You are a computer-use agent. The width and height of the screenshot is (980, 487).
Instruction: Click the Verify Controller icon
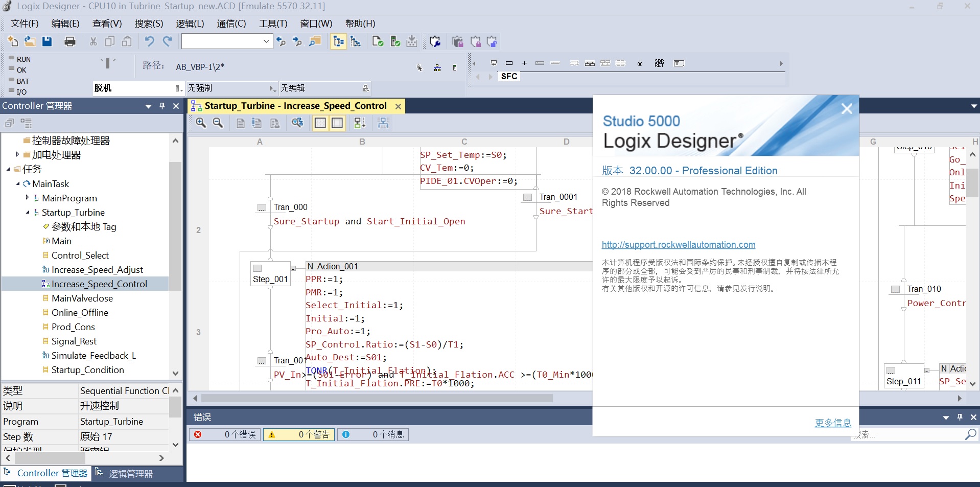tap(395, 42)
